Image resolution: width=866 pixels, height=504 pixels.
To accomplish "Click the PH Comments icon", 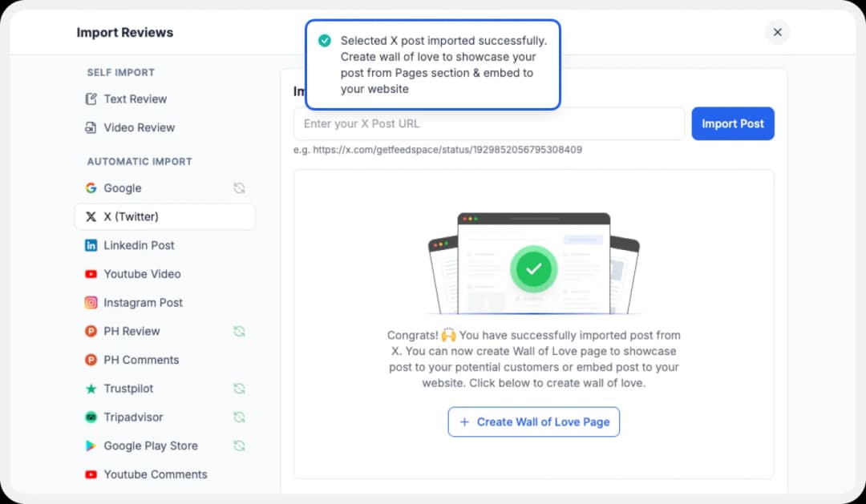I will [91, 360].
